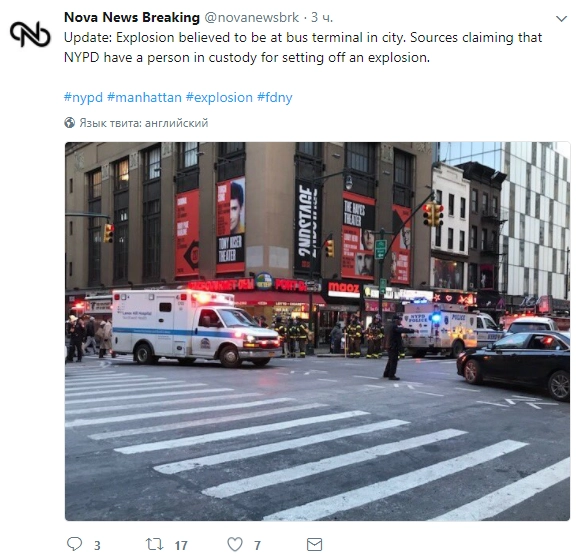The width and height of the screenshot is (579, 559).
Task: Click the tweet text about explosion update
Action: (303, 48)
